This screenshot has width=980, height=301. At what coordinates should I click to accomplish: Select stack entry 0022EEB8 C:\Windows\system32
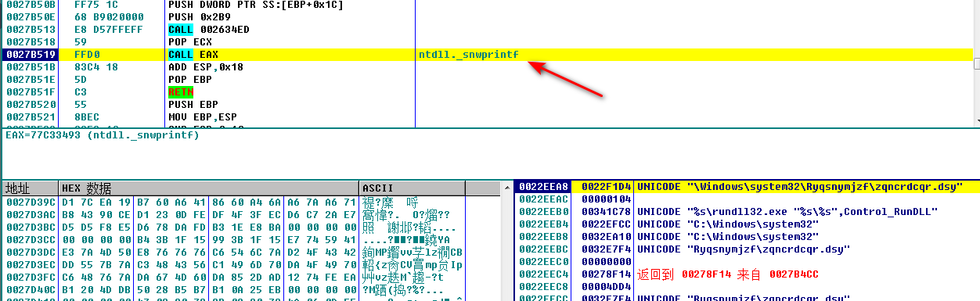(x=746, y=237)
